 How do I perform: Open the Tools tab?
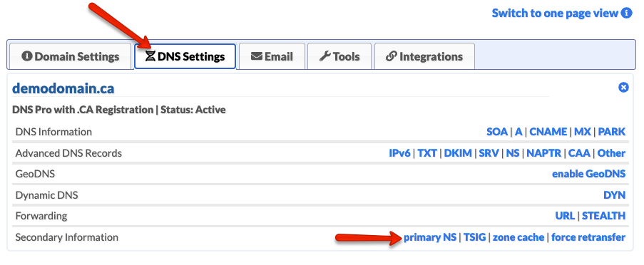click(x=339, y=56)
